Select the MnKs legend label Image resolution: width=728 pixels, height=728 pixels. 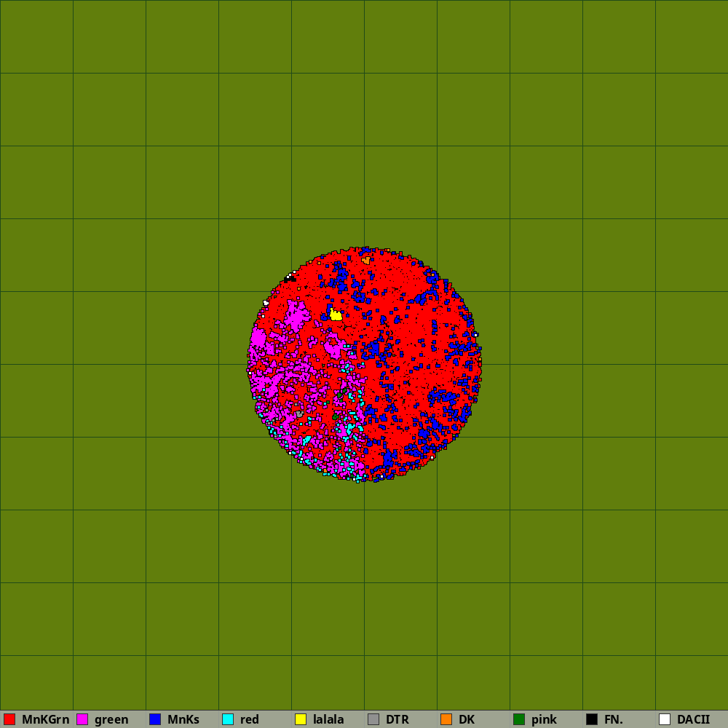tap(183, 719)
